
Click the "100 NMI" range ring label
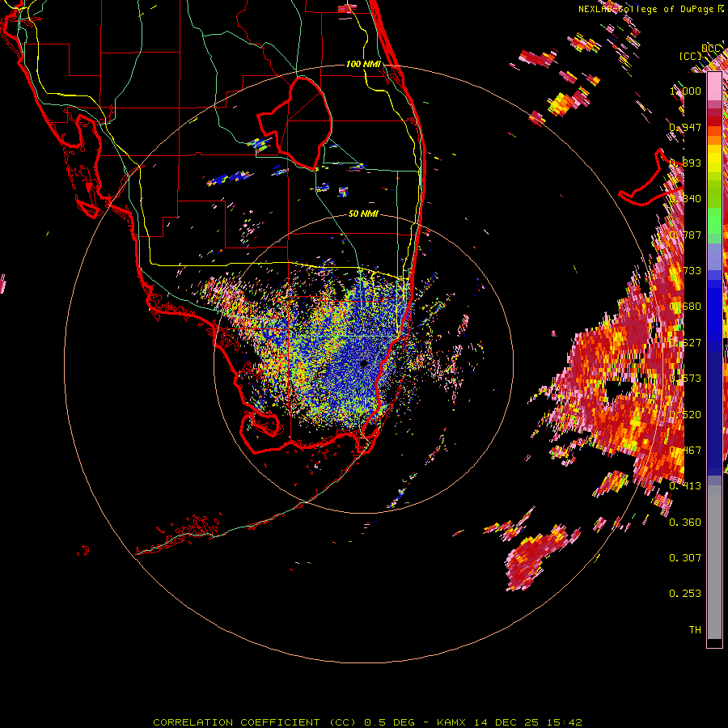[363, 64]
